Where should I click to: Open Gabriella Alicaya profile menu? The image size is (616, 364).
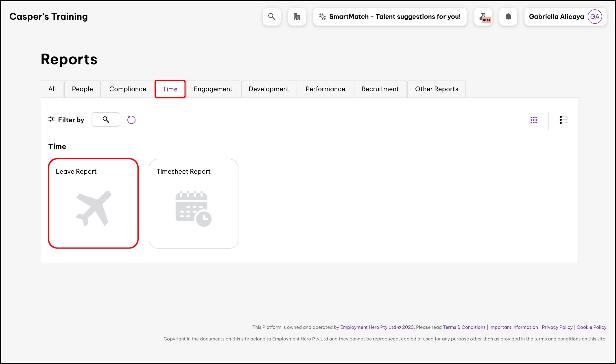pos(556,16)
